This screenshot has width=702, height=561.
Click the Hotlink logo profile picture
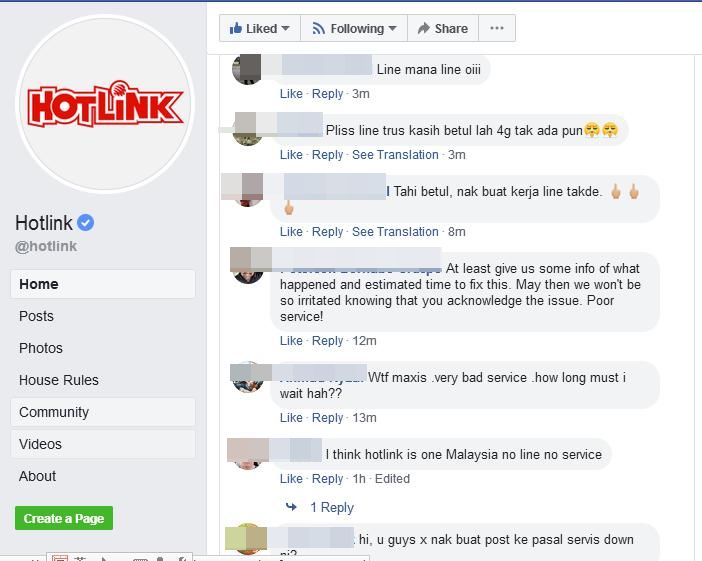[105, 104]
